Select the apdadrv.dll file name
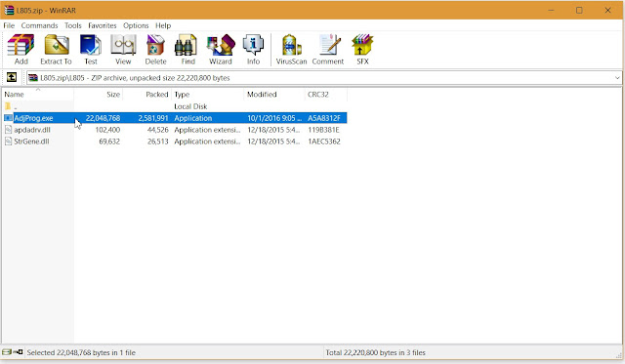 [32, 130]
